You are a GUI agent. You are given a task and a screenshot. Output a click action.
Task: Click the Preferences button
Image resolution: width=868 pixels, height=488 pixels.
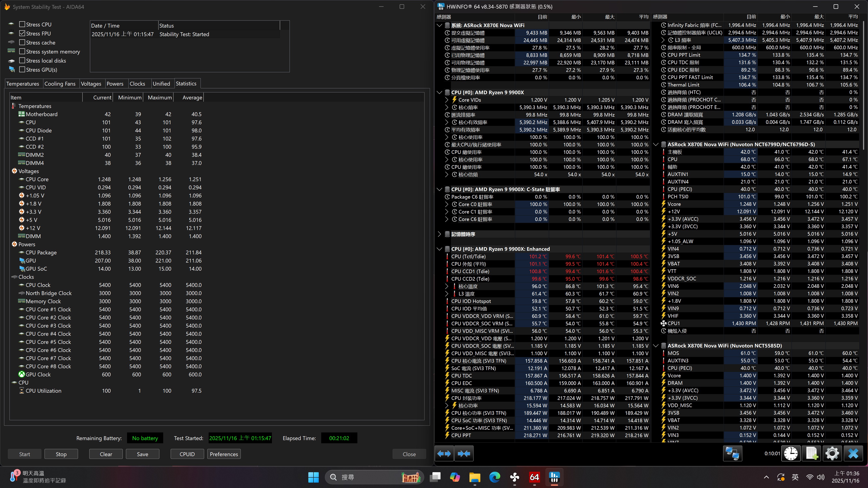[224, 454]
